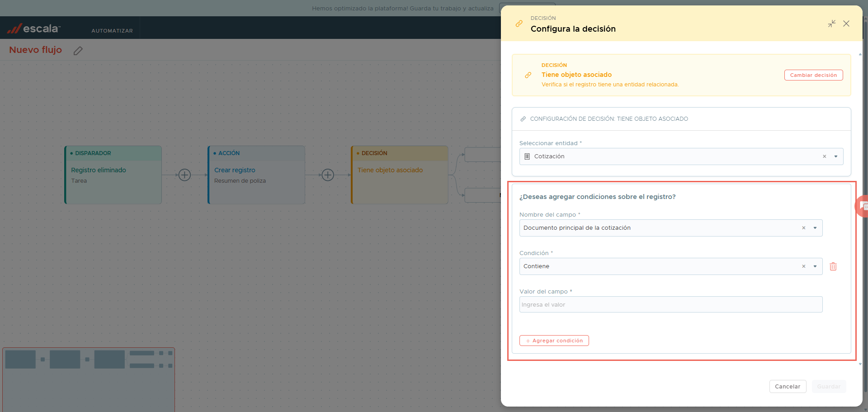Viewport: 868px width, 412px height.
Task: Delete the condition with the trash icon
Action: [833, 267]
